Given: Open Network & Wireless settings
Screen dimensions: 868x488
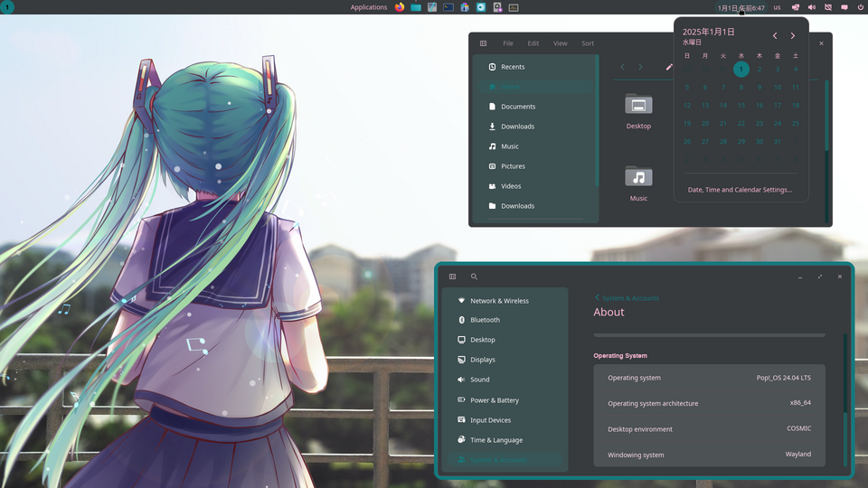Looking at the screenshot, I should 505,300.
